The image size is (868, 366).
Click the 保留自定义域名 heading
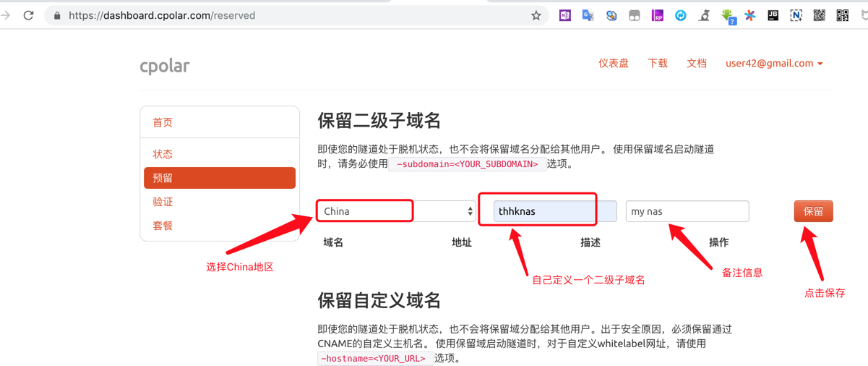click(x=379, y=300)
